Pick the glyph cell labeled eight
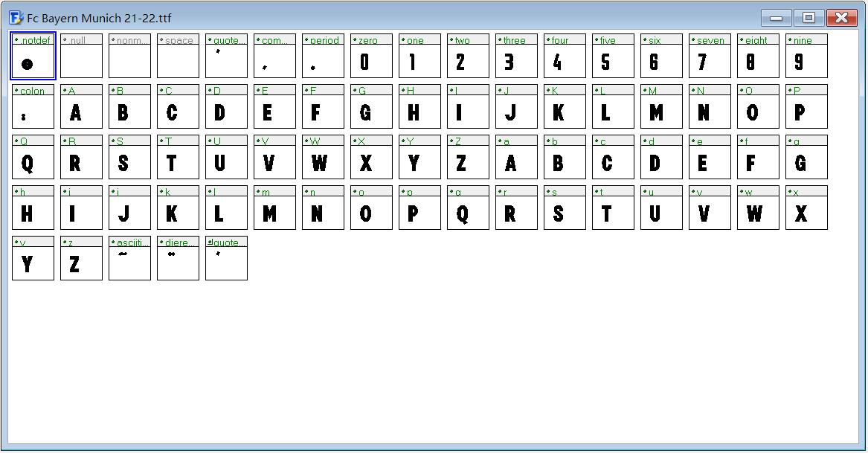 [x=759, y=56]
